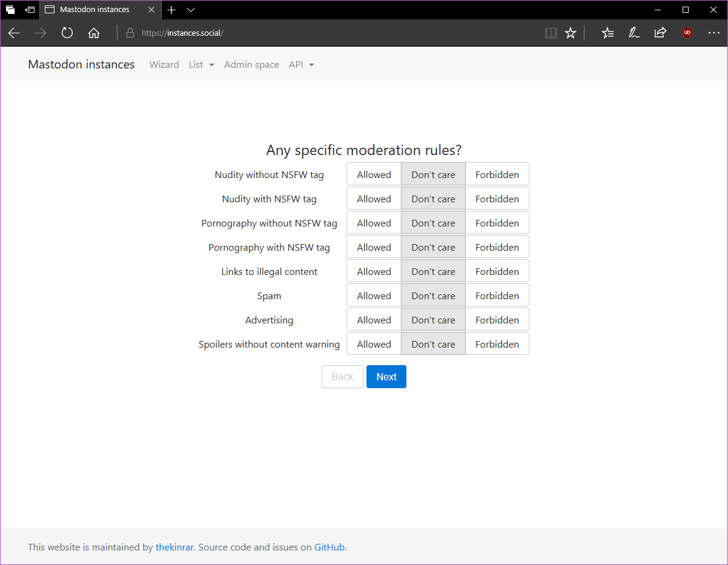
Task: Minimize the browser window
Action: [657, 10]
